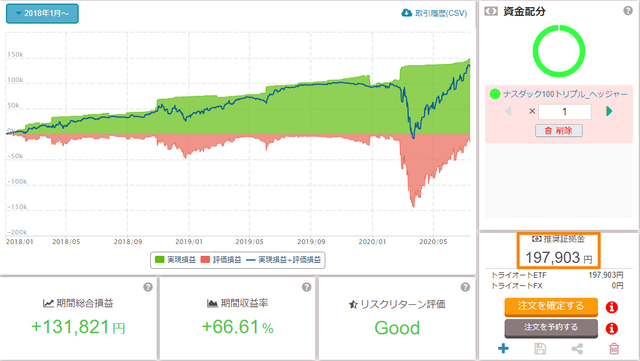Open info icon beside 注文を確定する
The width and height of the screenshot is (640, 361).
(x=611, y=307)
